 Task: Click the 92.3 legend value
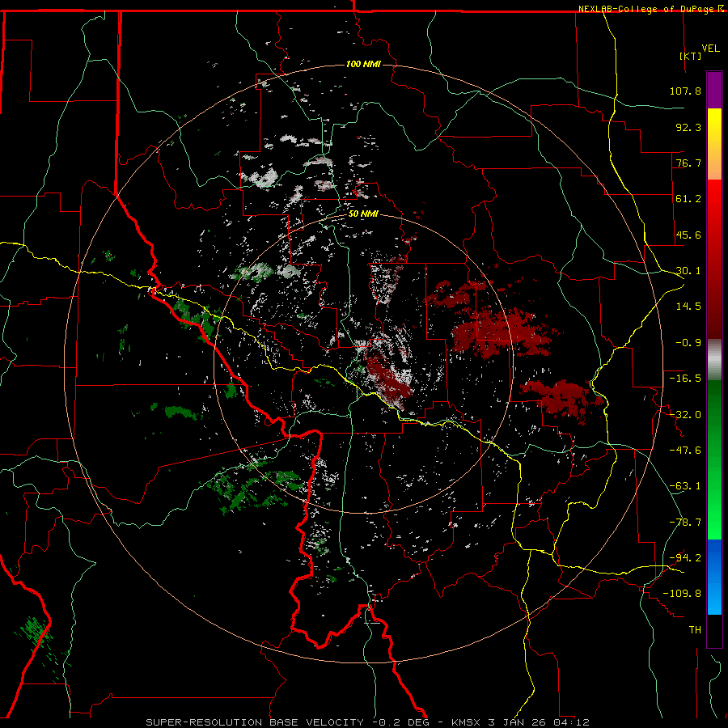688,127
